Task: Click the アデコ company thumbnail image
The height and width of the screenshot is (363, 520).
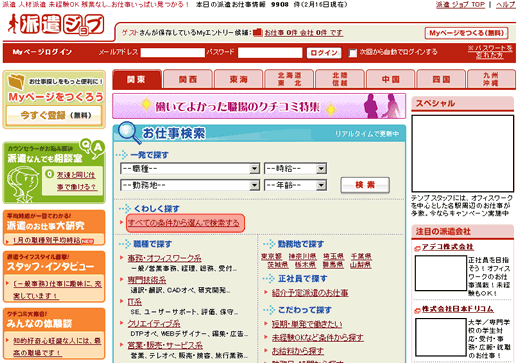Action: click(x=441, y=273)
